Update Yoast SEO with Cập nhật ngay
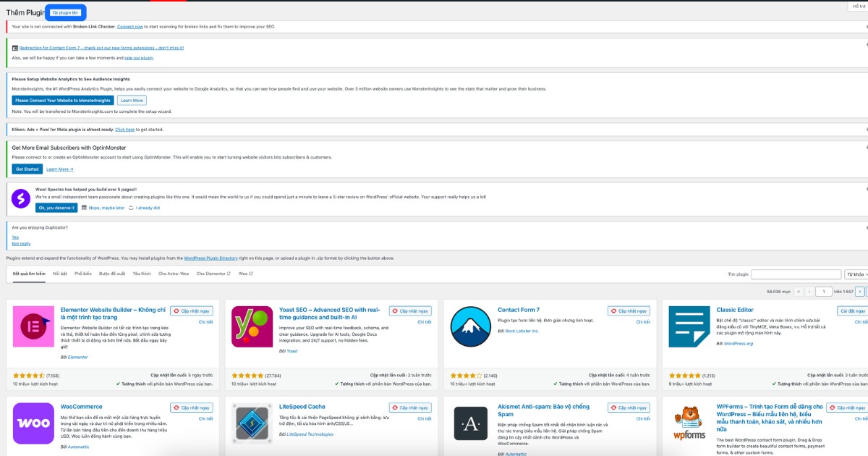Screen dimensions: 868x456 [x=410, y=311]
